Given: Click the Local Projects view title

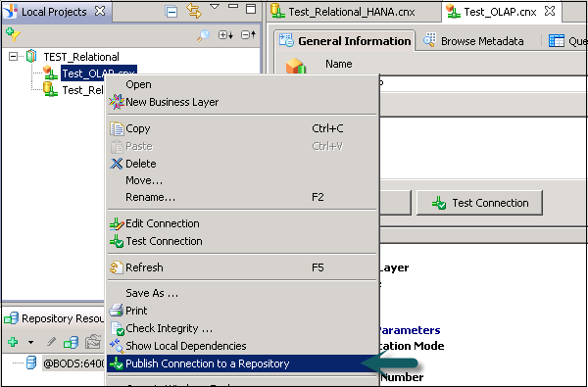Looking at the screenshot, I should point(54,12).
